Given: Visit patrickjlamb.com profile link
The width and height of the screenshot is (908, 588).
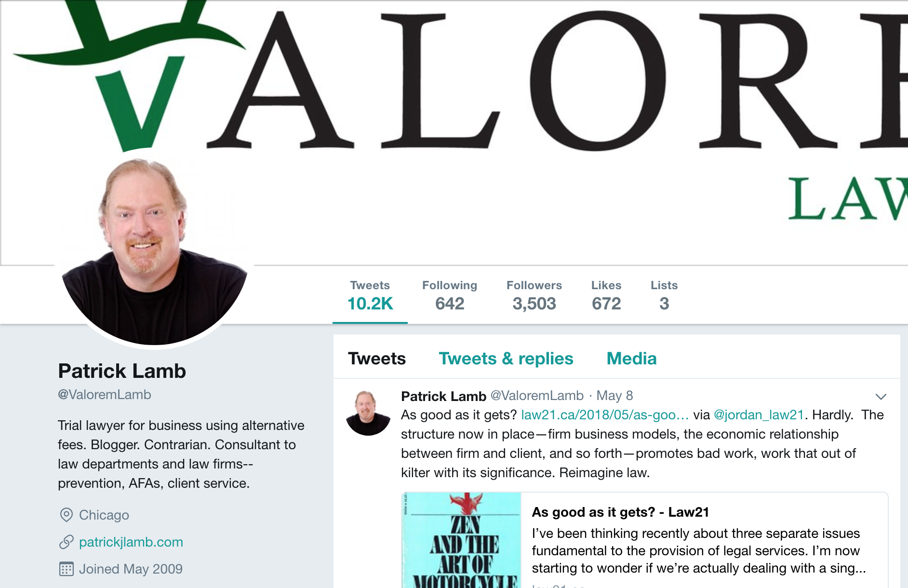Looking at the screenshot, I should coord(131,542).
